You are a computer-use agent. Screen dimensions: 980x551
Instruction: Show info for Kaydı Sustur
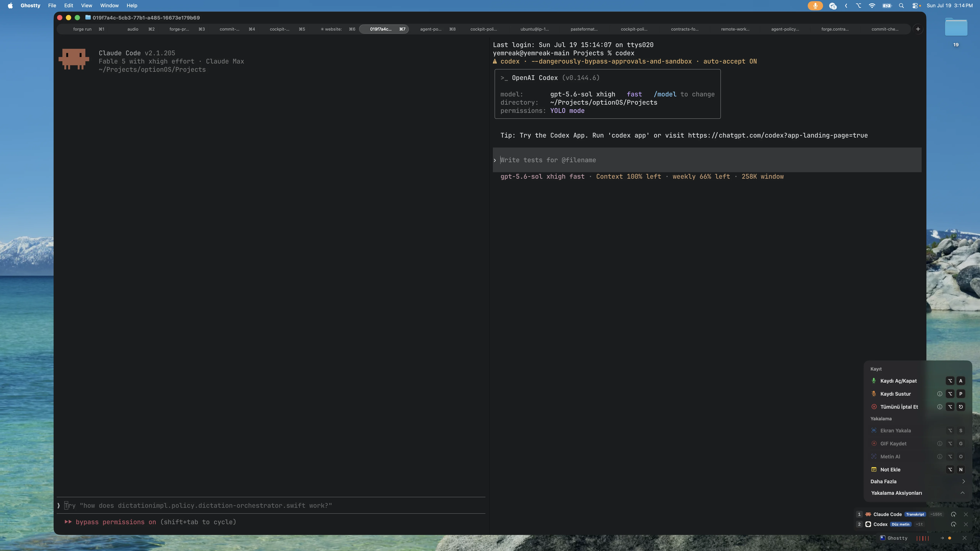(940, 394)
